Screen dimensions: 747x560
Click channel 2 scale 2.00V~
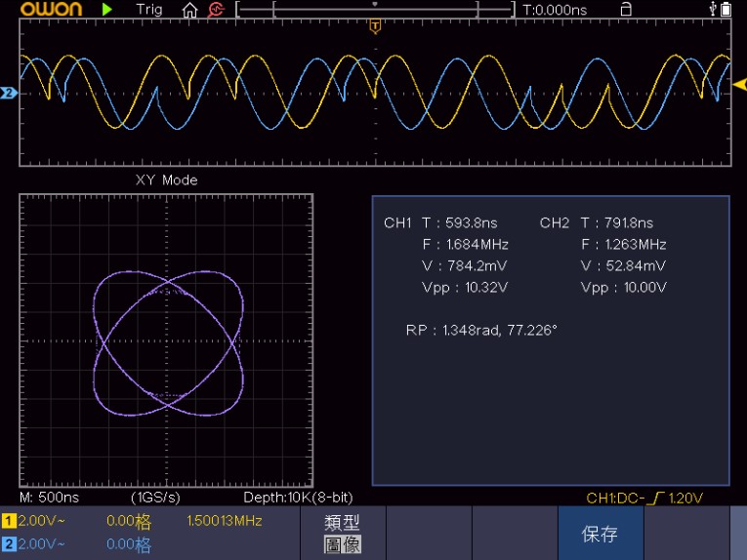[x=41, y=543]
